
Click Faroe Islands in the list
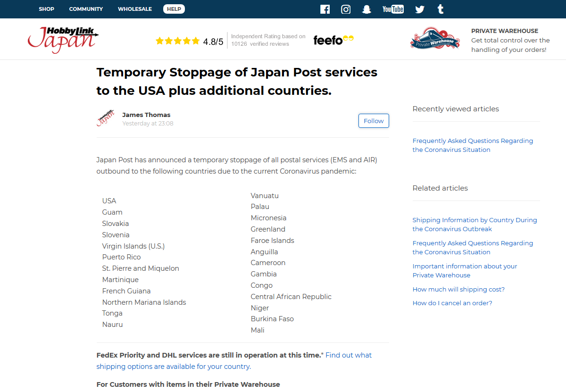[x=272, y=241]
